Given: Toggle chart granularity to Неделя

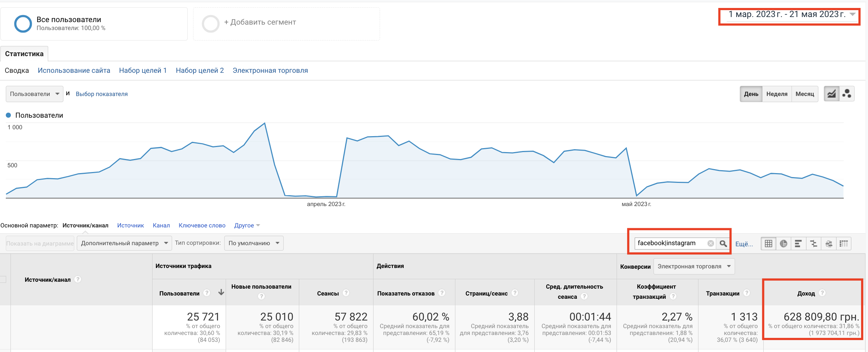Looking at the screenshot, I should tap(777, 94).
